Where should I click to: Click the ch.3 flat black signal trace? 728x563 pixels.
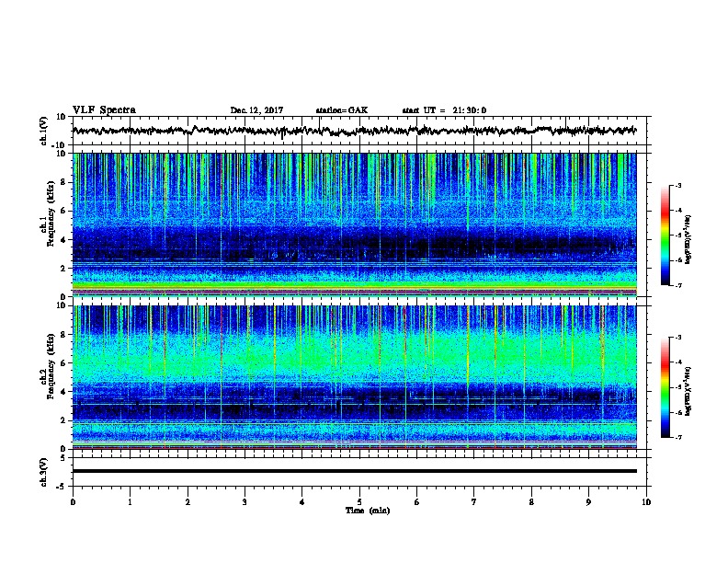point(354,471)
